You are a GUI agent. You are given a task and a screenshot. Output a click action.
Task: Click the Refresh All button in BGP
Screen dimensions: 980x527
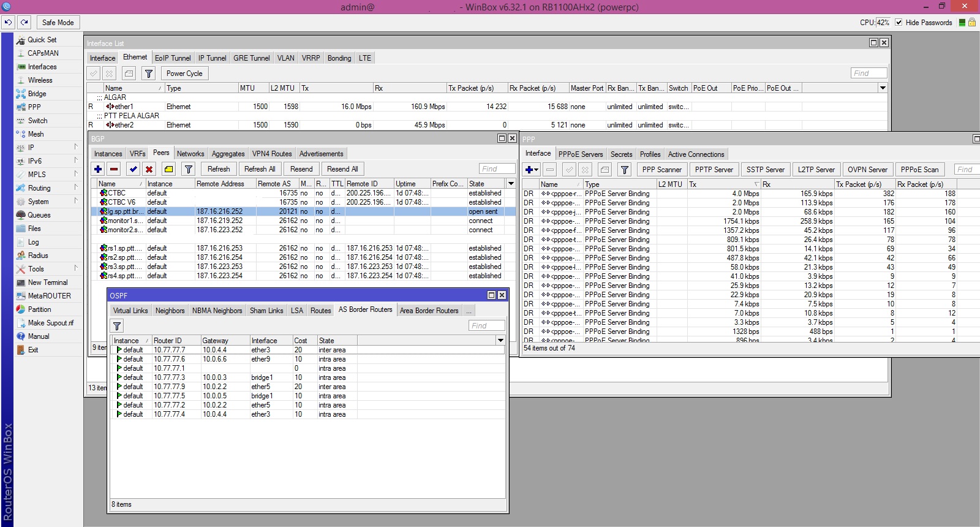pos(260,169)
